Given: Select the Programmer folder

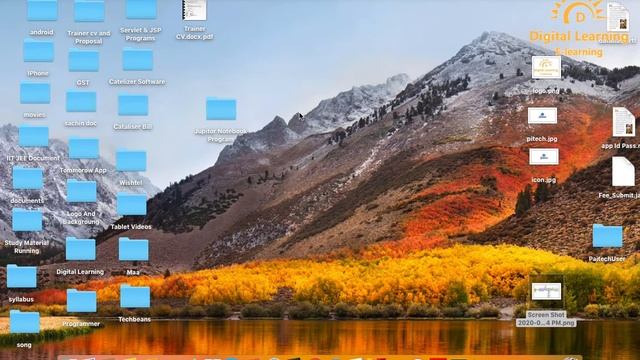Looking at the screenshot, I should pos(82,301).
